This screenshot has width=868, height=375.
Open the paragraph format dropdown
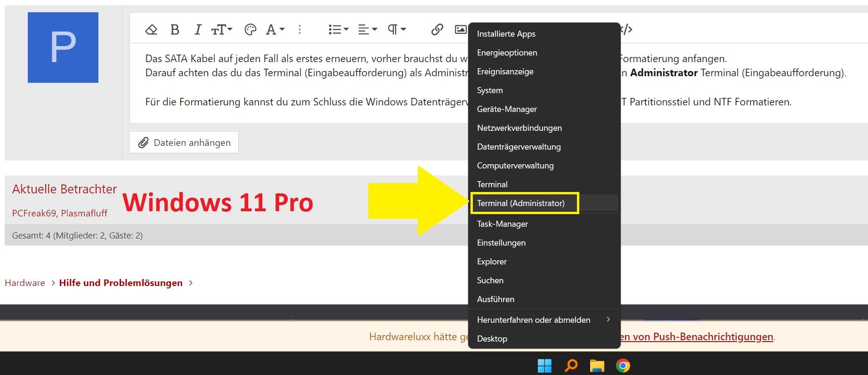[397, 30]
